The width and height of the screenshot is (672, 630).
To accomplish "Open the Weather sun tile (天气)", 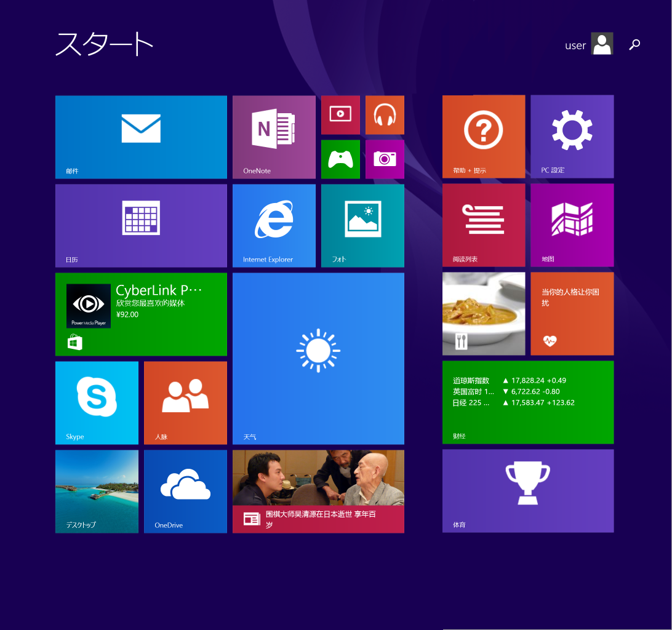I will click(x=318, y=359).
